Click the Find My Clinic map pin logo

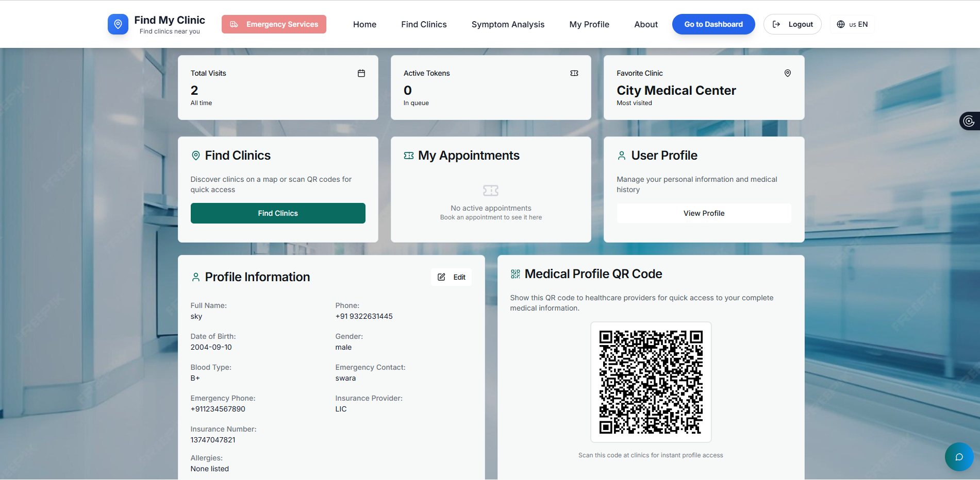pyautogui.click(x=118, y=24)
